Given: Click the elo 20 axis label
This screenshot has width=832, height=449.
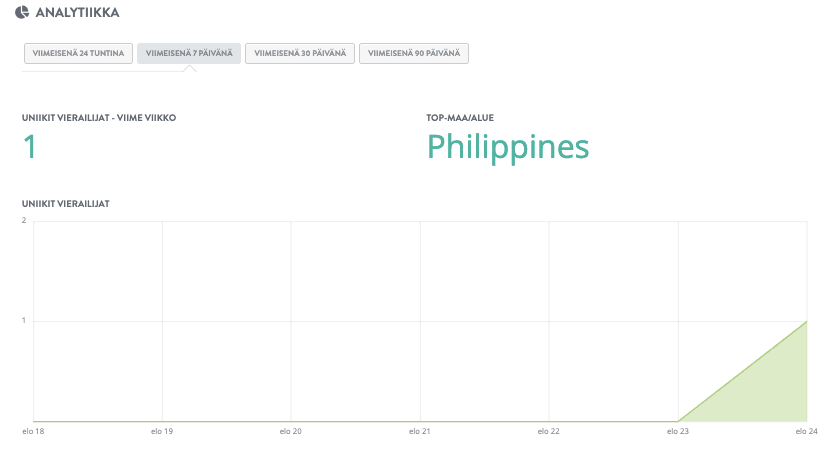Looking at the screenshot, I should [290, 432].
